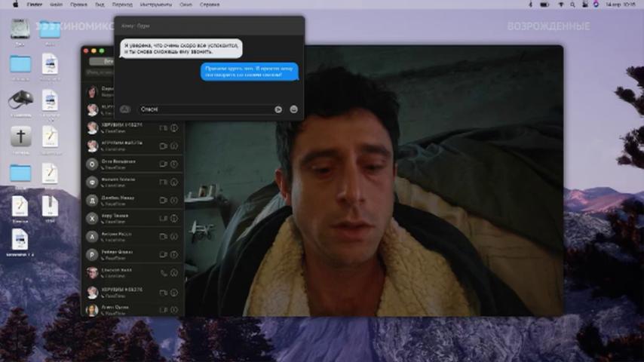The image size is (644, 362).
Task: Click the audio call phone icon in contact list
Action: (164, 273)
